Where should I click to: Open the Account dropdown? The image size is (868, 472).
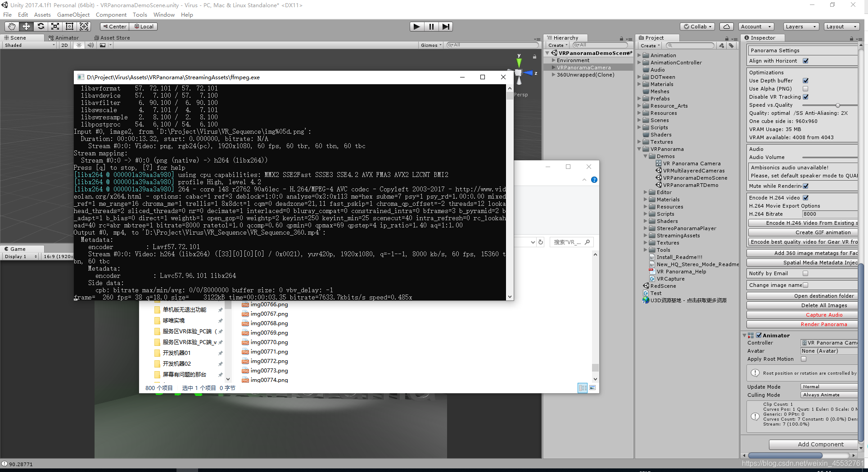pos(756,27)
